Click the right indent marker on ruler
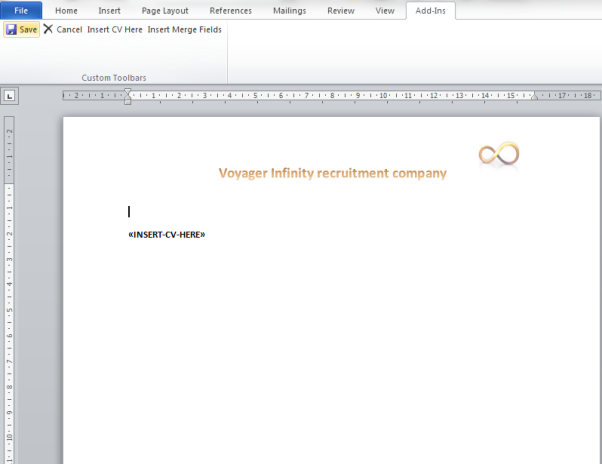 pyautogui.click(x=535, y=98)
